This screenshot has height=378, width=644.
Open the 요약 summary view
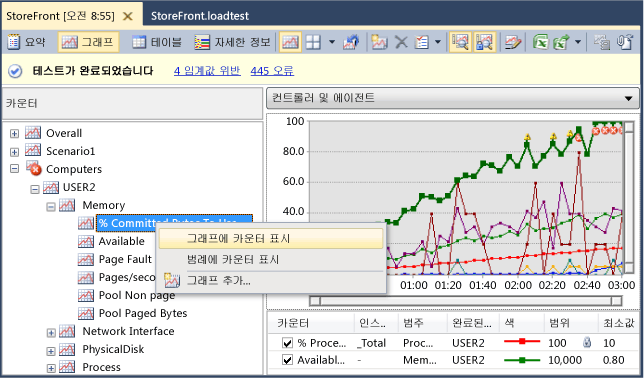pos(26,42)
